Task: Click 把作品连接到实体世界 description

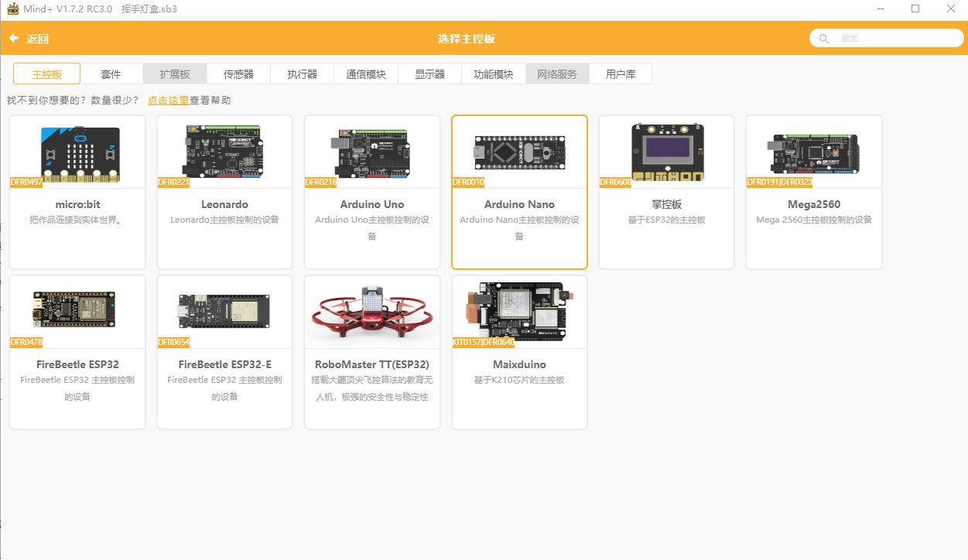Action: [77, 220]
